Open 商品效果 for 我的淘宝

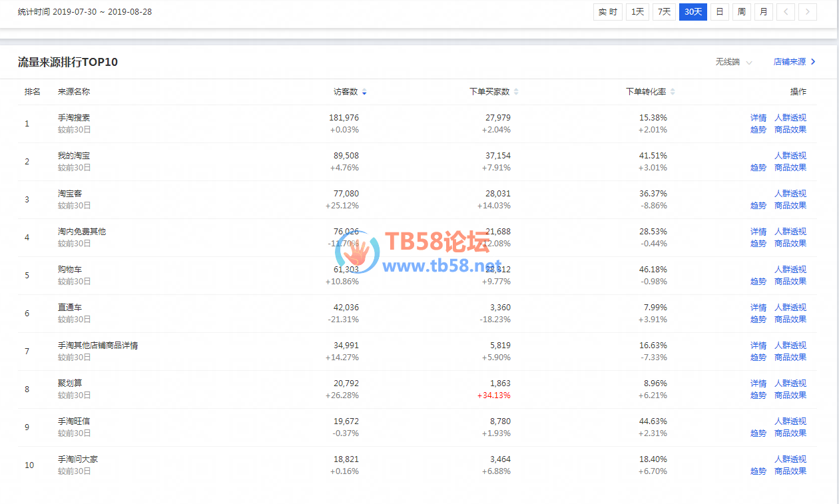[790, 168]
